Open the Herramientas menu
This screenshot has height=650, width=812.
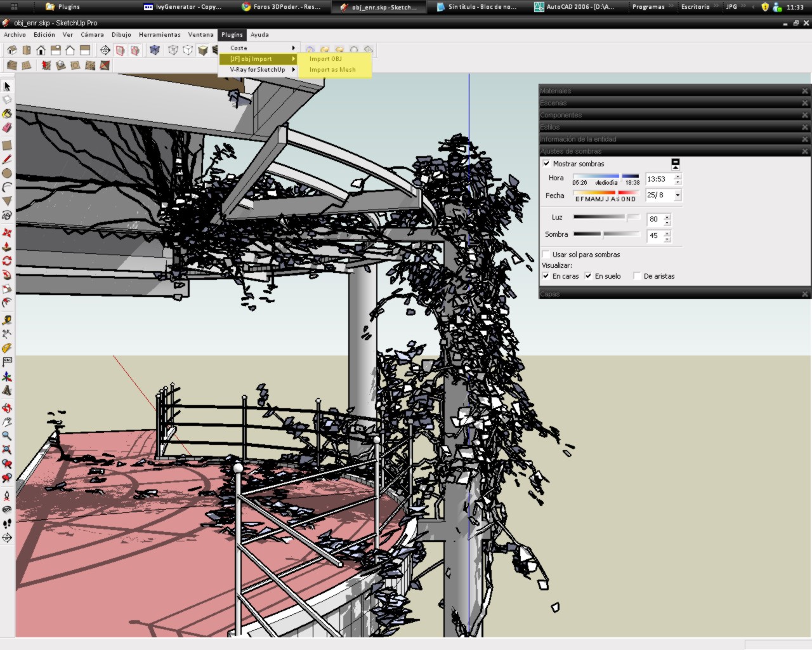(x=160, y=35)
